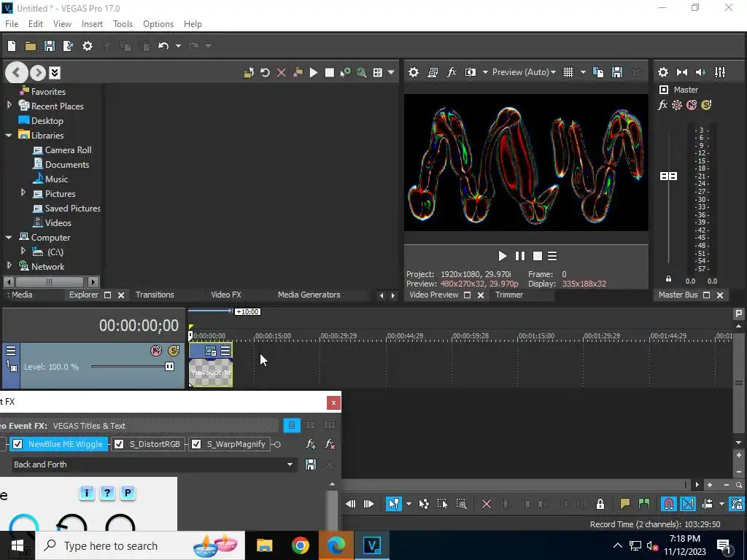This screenshot has width=747, height=560.
Task: Adjust the track Level slider
Action: tap(169, 367)
